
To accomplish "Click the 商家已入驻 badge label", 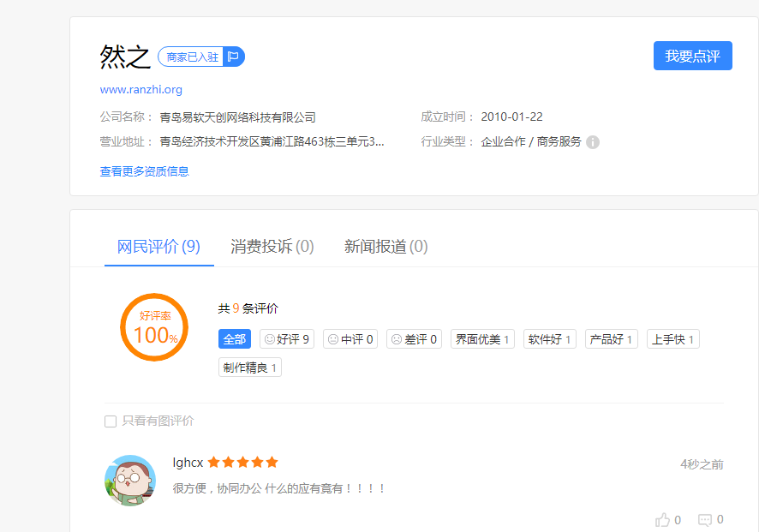I will point(192,57).
